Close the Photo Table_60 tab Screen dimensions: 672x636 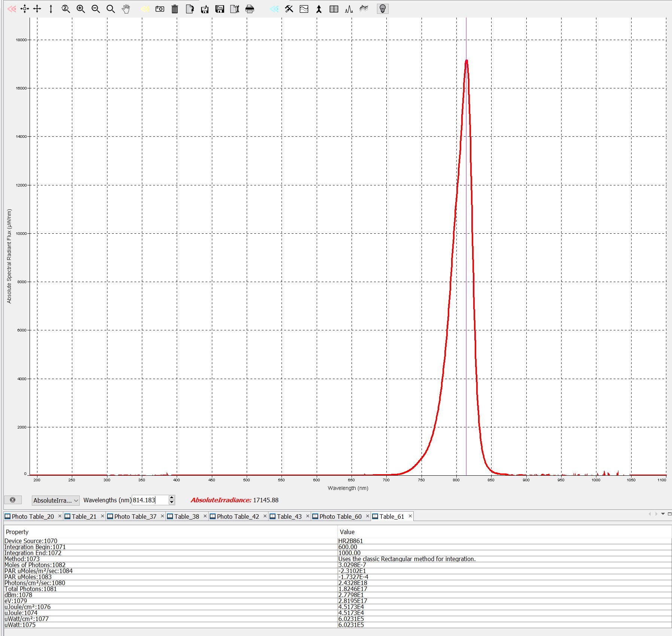coord(367,516)
